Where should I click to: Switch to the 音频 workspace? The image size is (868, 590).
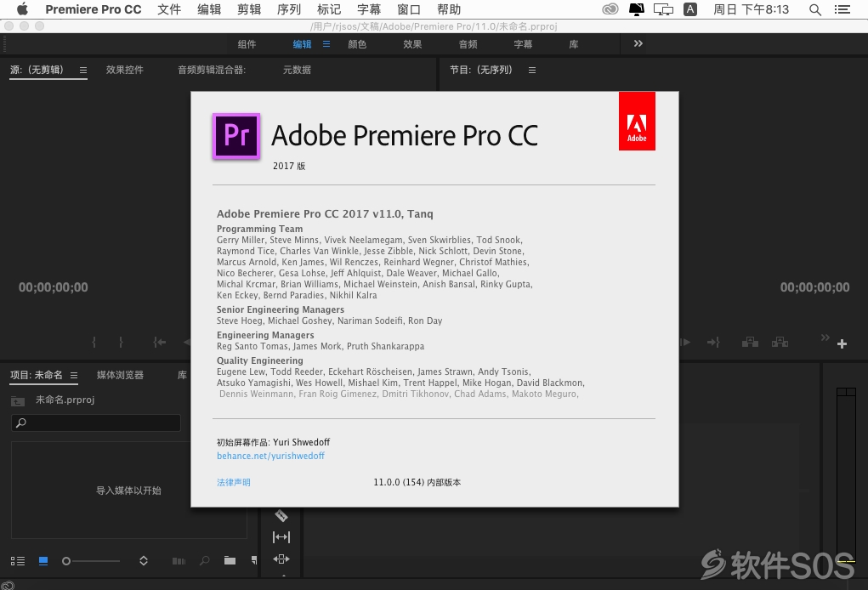point(468,44)
